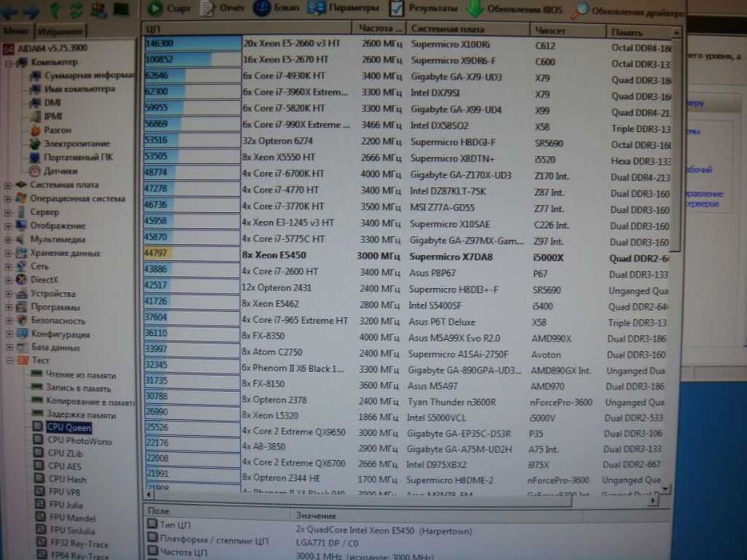Screen dimensions: 747x560
Task: Open Параметры settings
Action: pos(344,8)
